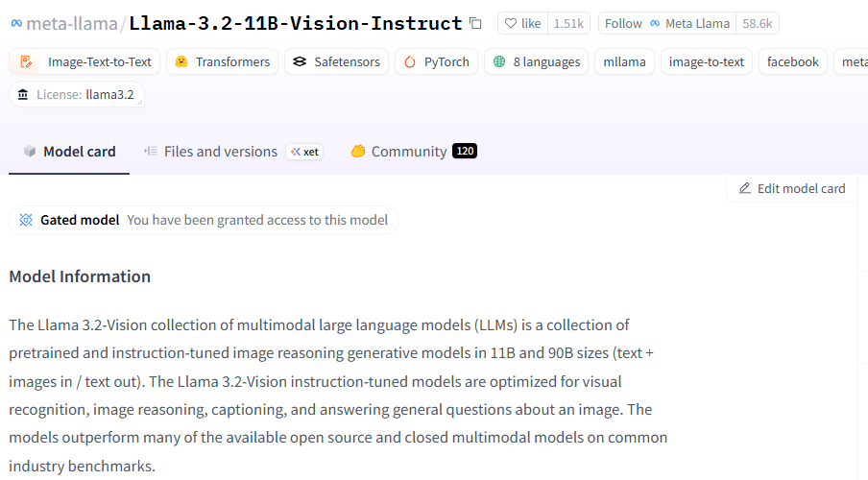Screen dimensions: 868x480
Task: Filter by Image-Text-to-Text tag
Action: 84,61
